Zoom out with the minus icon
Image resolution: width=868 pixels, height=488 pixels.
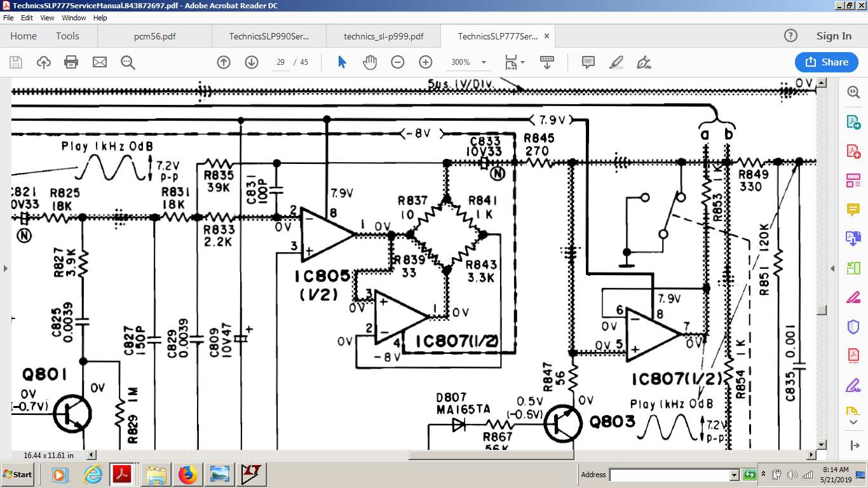398,62
